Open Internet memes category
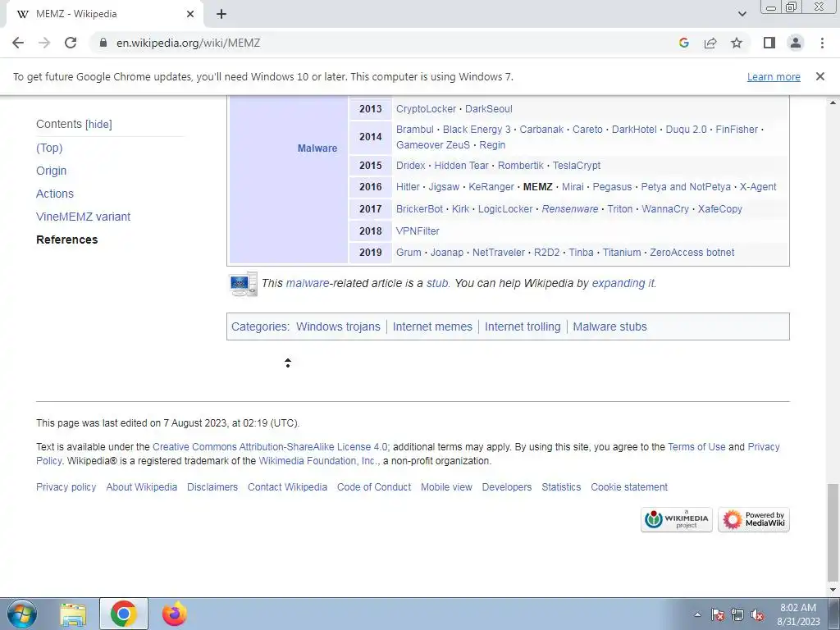The image size is (840, 630). coord(432,326)
